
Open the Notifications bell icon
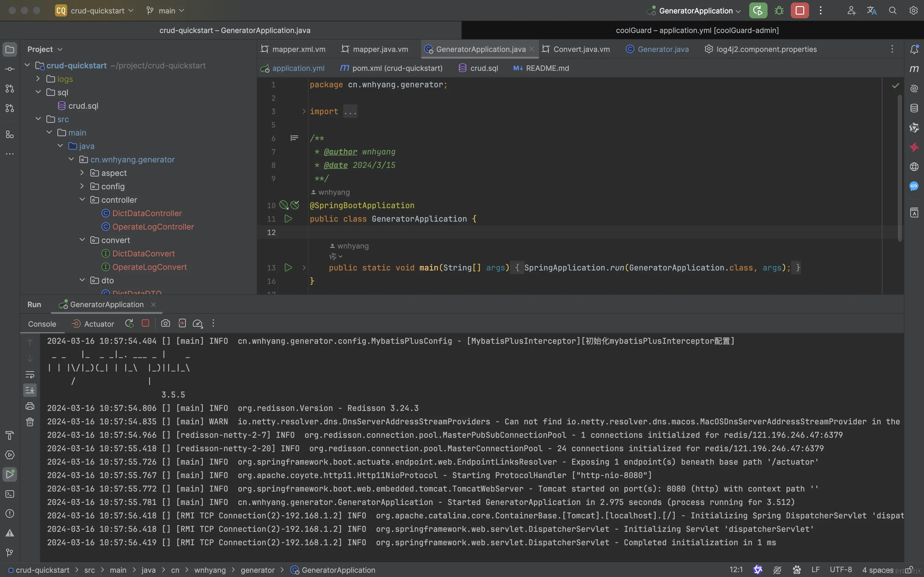click(914, 49)
